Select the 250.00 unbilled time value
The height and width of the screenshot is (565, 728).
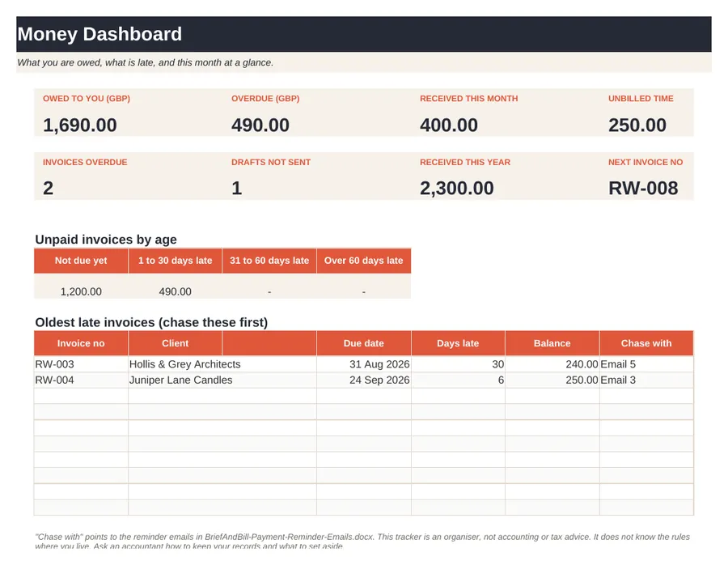(x=637, y=125)
